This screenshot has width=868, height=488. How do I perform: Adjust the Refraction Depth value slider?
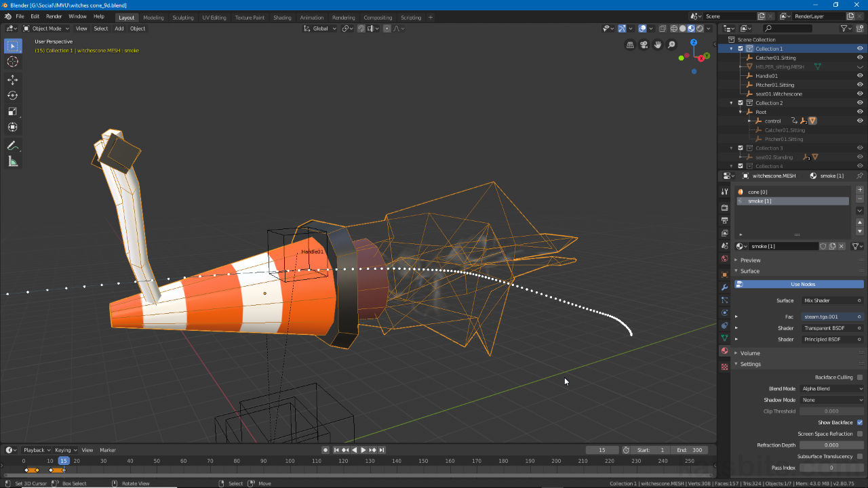[831, 445]
